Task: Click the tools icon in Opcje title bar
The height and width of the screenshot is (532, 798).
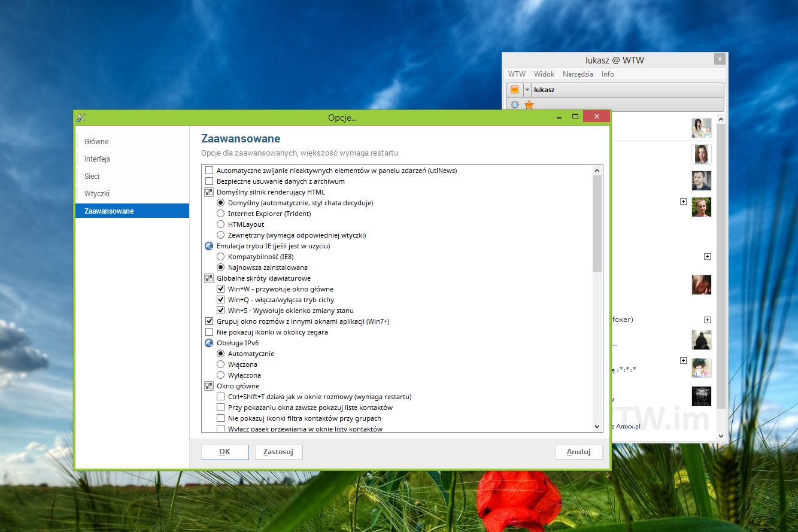Action: coord(81,118)
